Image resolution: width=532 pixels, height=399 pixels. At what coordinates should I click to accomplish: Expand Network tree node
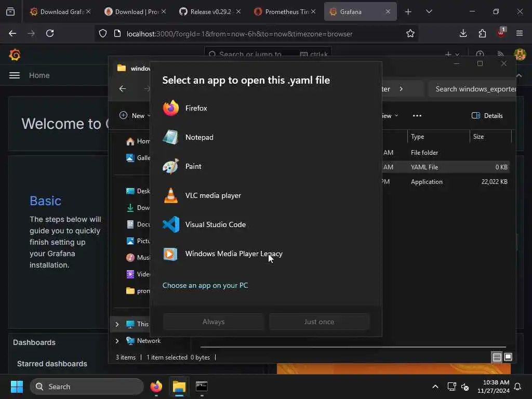tap(117, 341)
